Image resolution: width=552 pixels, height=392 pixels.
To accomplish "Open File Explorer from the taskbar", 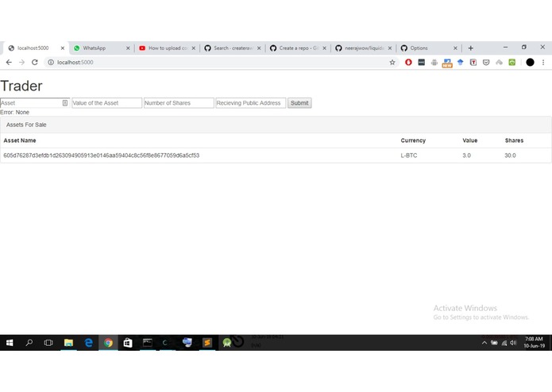I will pyautogui.click(x=68, y=343).
